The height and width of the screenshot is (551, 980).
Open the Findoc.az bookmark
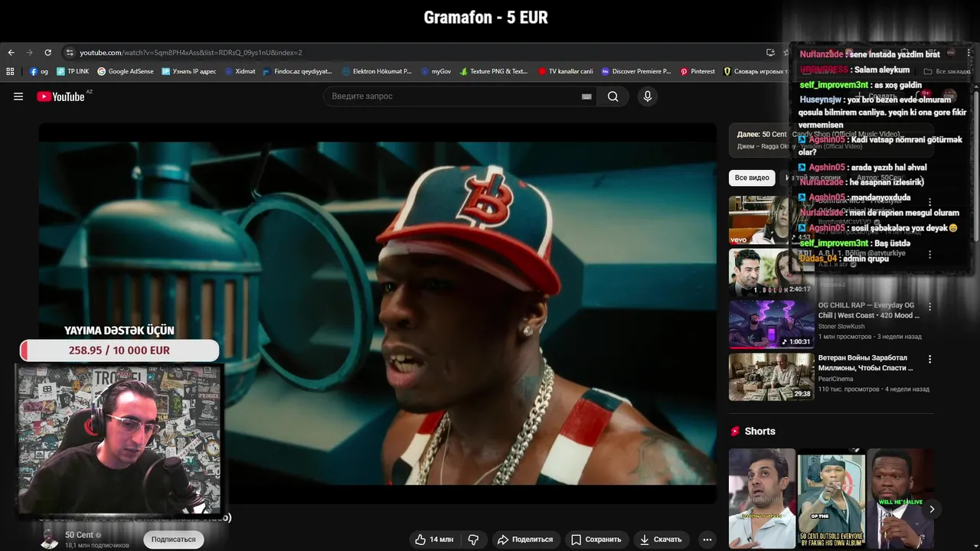(297, 71)
